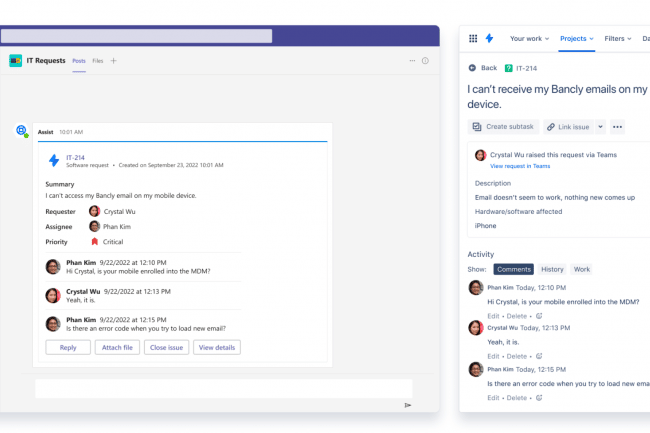650x433 pixels.
Task: Edit Phan Kim's 12:15 PM comment
Action: 493,398
